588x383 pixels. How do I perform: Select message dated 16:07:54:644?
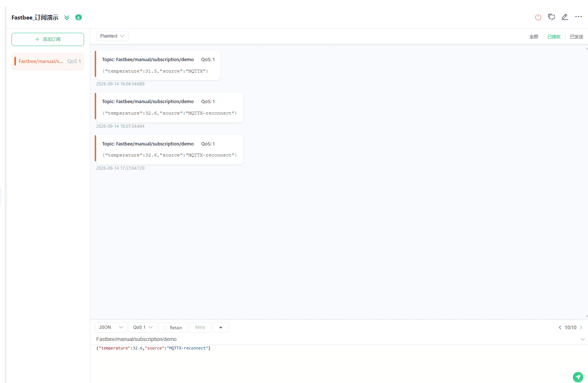[169, 108]
